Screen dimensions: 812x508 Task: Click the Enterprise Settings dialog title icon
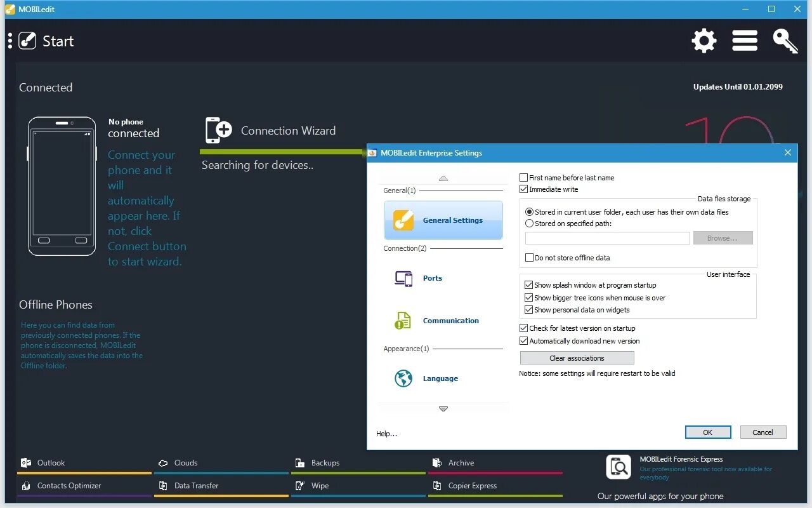point(373,153)
